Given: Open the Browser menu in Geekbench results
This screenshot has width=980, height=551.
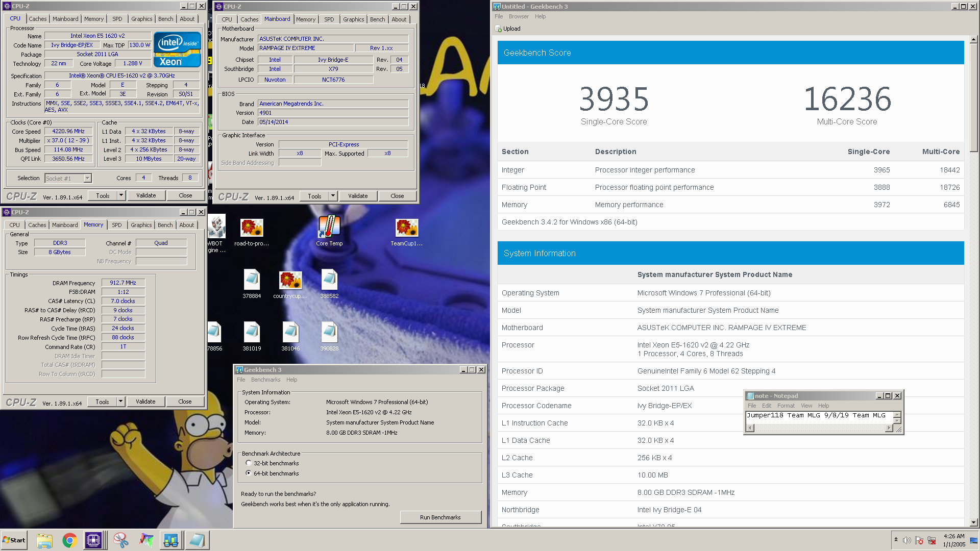Looking at the screenshot, I should coord(519,16).
